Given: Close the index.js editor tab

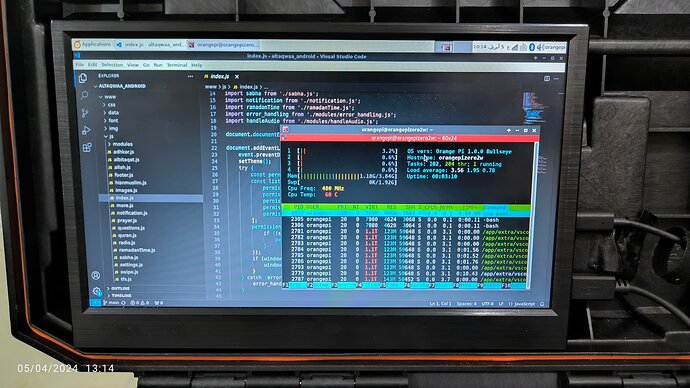Looking at the screenshot, I should coord(237,77).
